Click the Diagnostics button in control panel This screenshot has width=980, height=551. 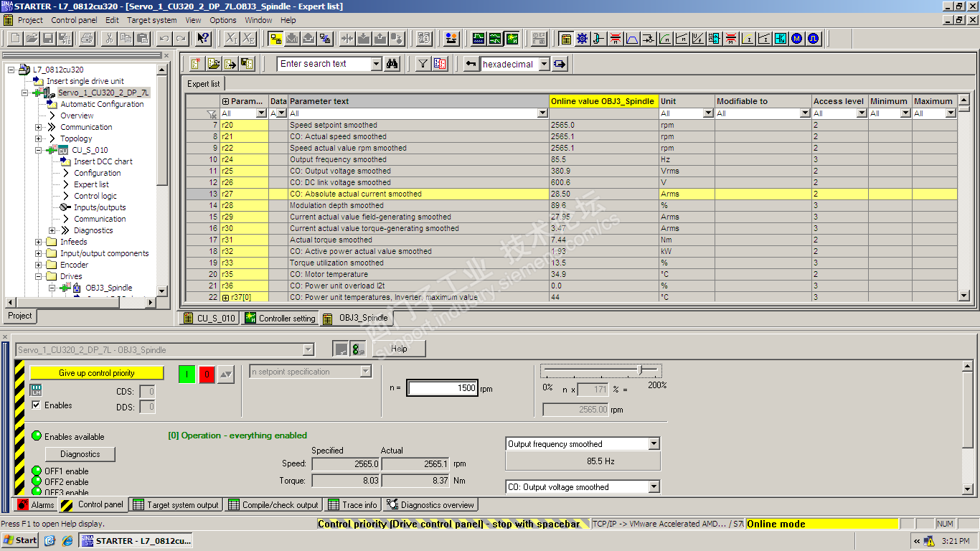[x=80, y=454]
